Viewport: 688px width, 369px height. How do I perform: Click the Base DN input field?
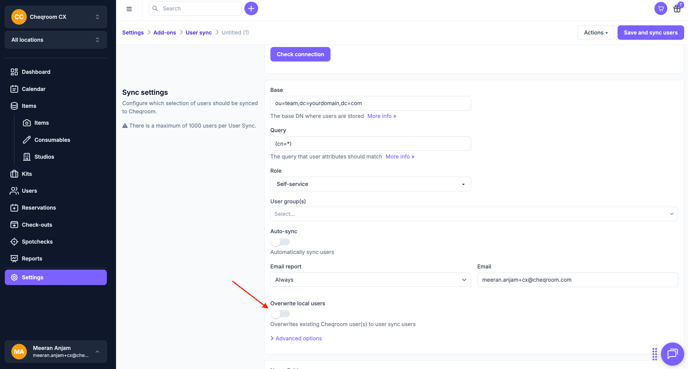coord(370,104)
